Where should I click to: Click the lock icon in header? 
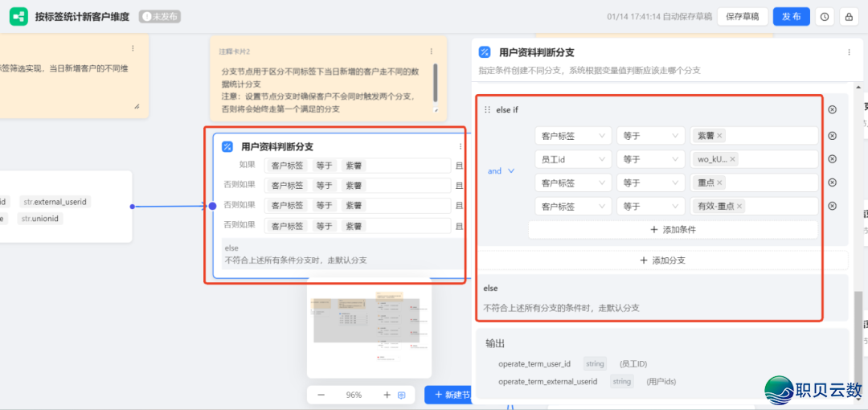coord(848,17)
